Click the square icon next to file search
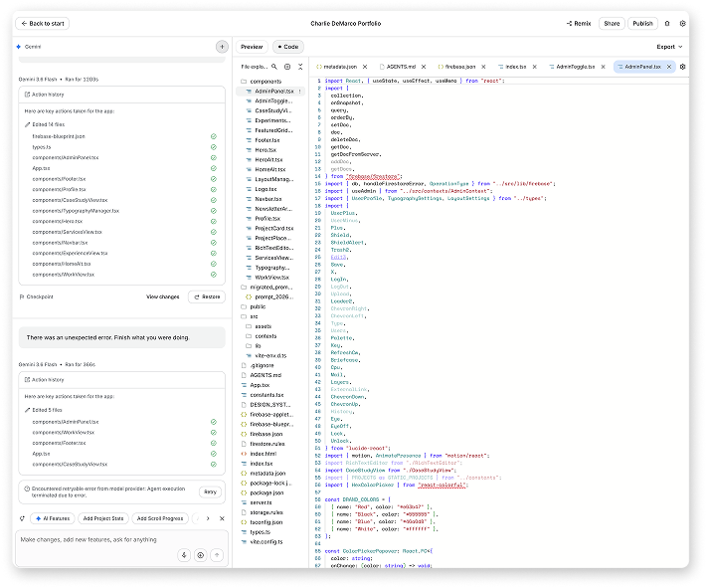The height and width of the screenshot is (588, 707). pos(287,67)
